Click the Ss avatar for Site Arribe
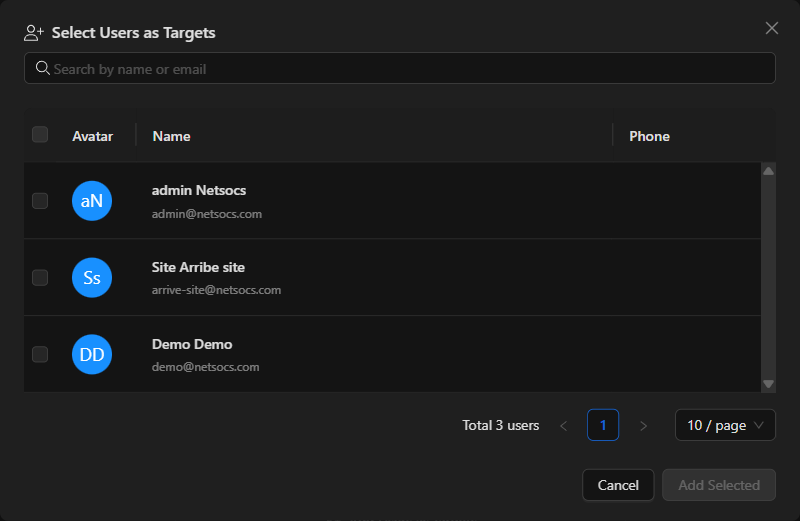 click(x=92, y=278)
